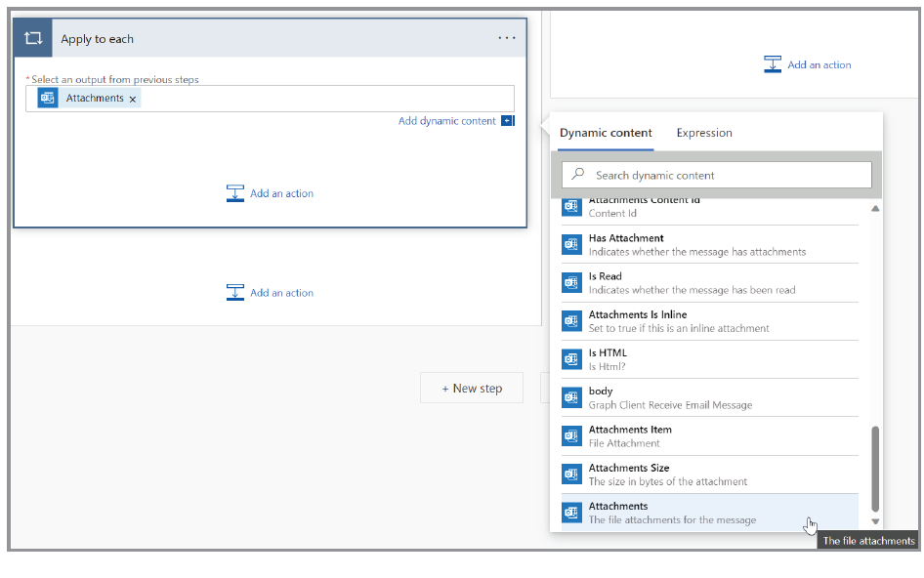Image resolution: width=924 pixels, height=578 pixels.
Task: Click the Search dynamic content field
Action: tap(717, 176)
